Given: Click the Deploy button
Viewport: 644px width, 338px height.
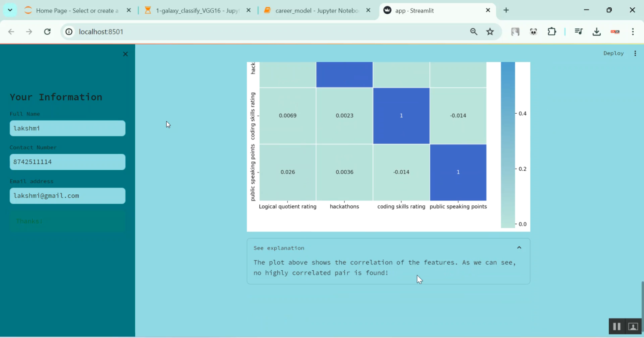Looking at the screenshot, I should point(613,53).
